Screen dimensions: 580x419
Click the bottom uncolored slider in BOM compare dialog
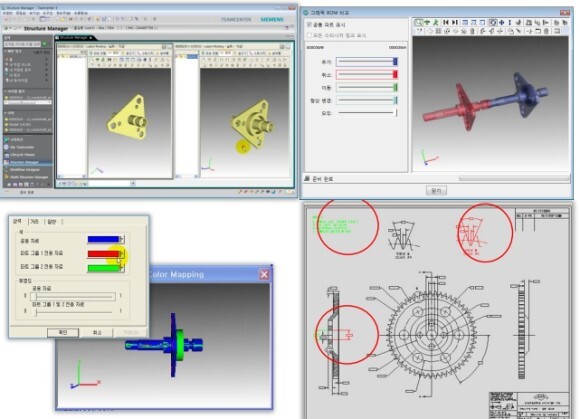(367, 113)
